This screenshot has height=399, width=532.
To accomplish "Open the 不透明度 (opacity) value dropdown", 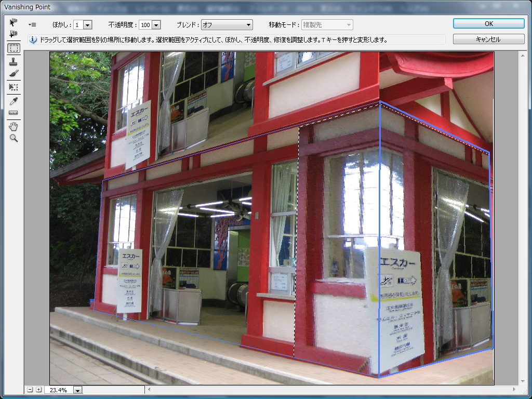I will click(156, 25).
